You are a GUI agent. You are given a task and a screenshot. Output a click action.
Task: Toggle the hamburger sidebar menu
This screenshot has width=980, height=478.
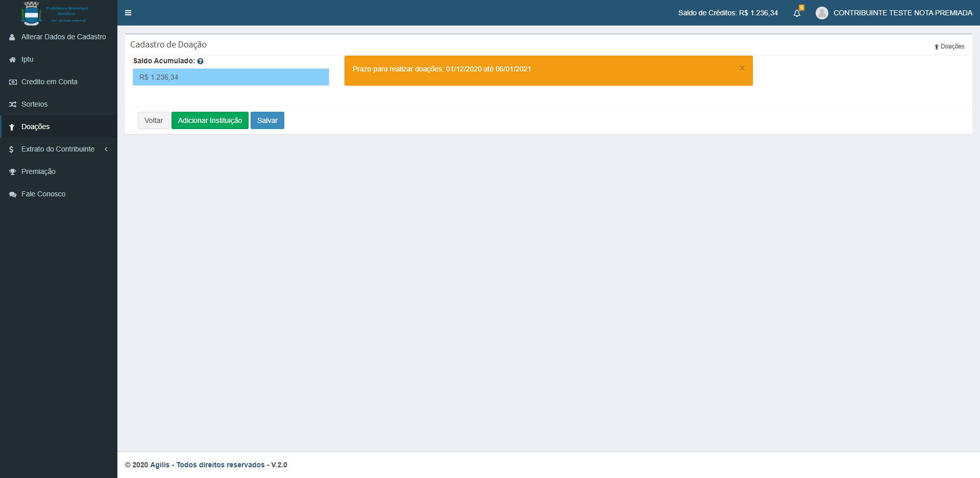[x=128, y=13]
